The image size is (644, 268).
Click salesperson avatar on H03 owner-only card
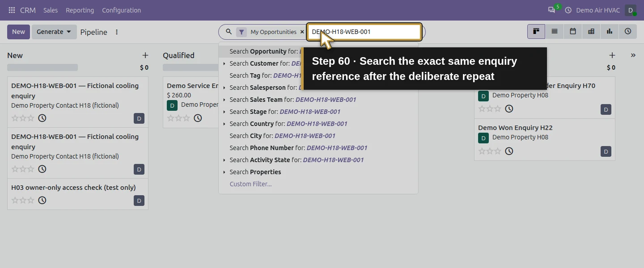(139, 201)
